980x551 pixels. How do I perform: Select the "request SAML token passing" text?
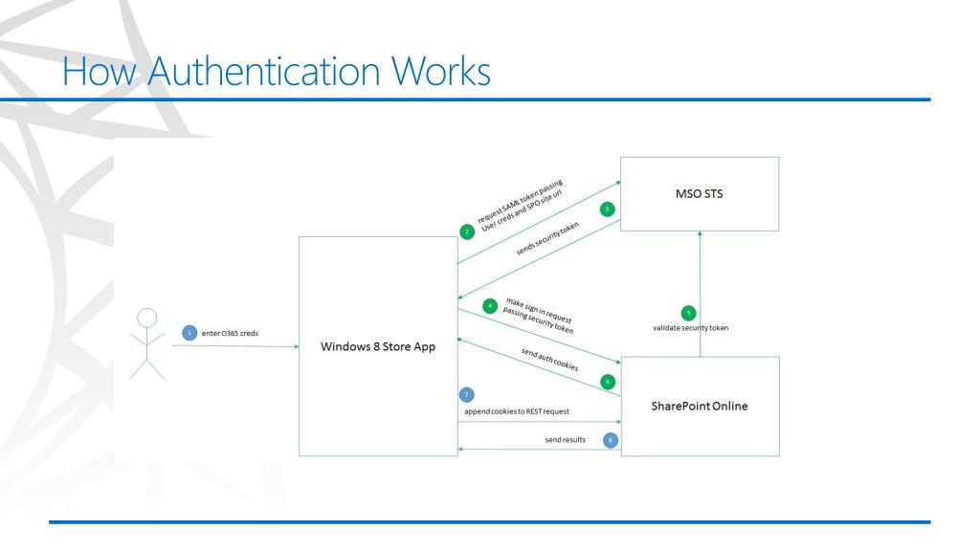click(x=520, y=201)
